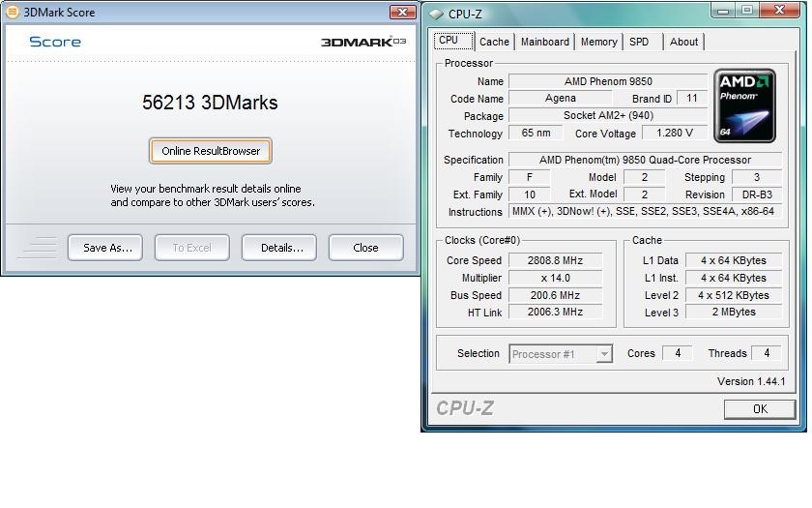Click the Level 3 2 MBytes value

[734, 312]
